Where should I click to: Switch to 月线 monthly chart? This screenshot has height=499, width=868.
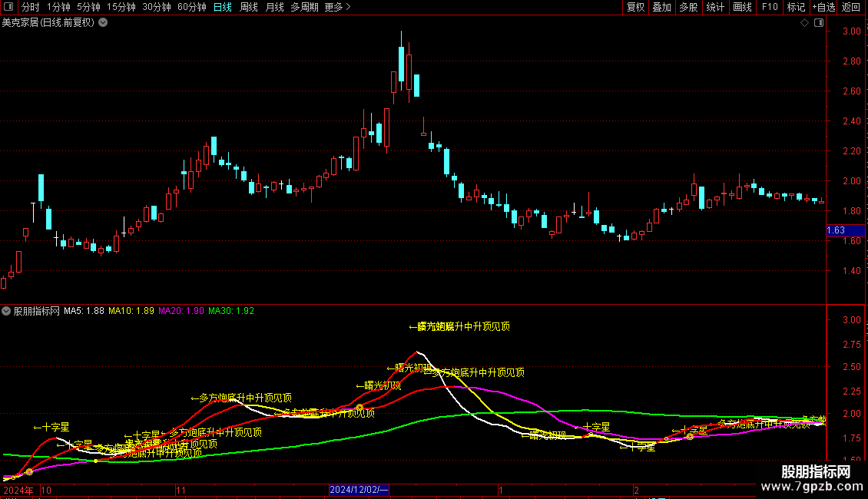(x=274, y=7)
